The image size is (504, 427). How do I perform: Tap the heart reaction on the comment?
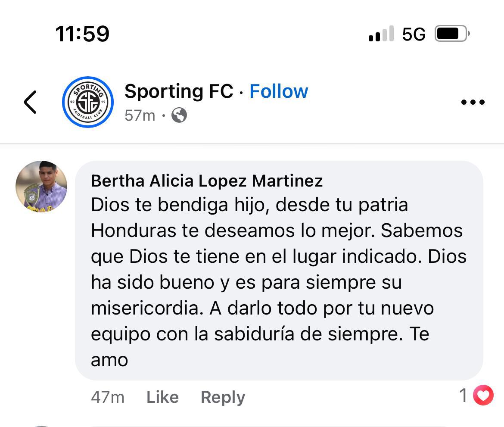(x=482, y=395)
